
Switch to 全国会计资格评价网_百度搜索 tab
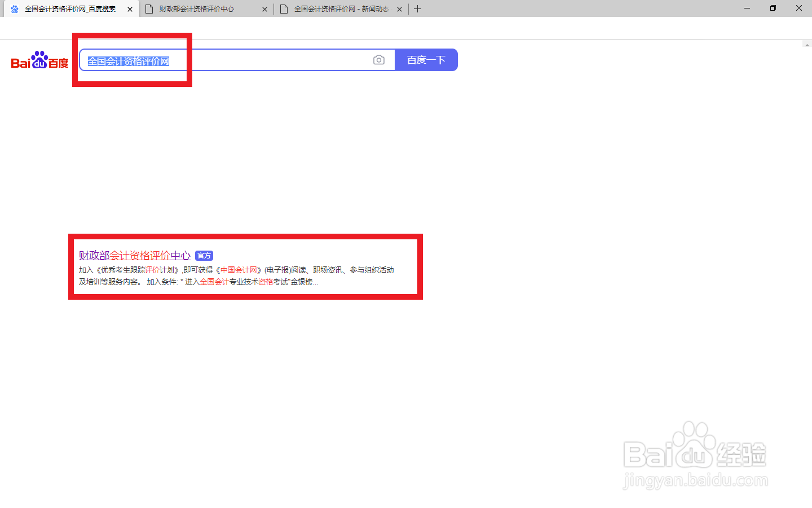[70, 9]
